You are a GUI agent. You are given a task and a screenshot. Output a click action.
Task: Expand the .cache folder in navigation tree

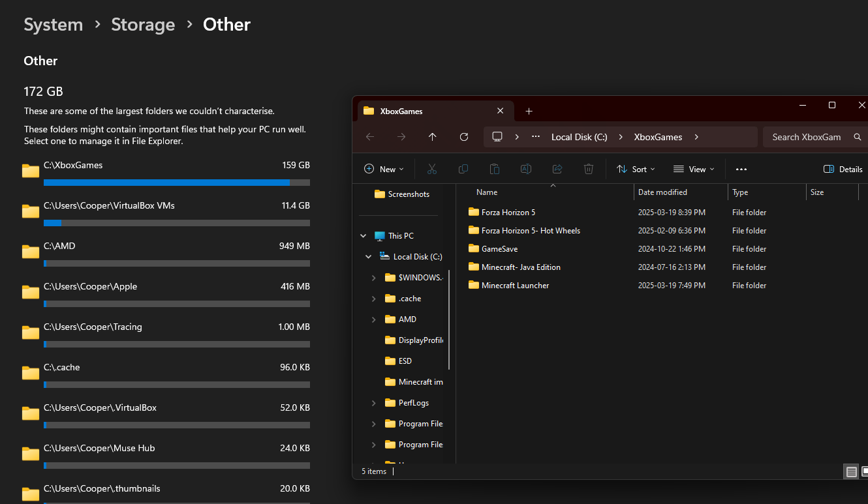(373, 299)
